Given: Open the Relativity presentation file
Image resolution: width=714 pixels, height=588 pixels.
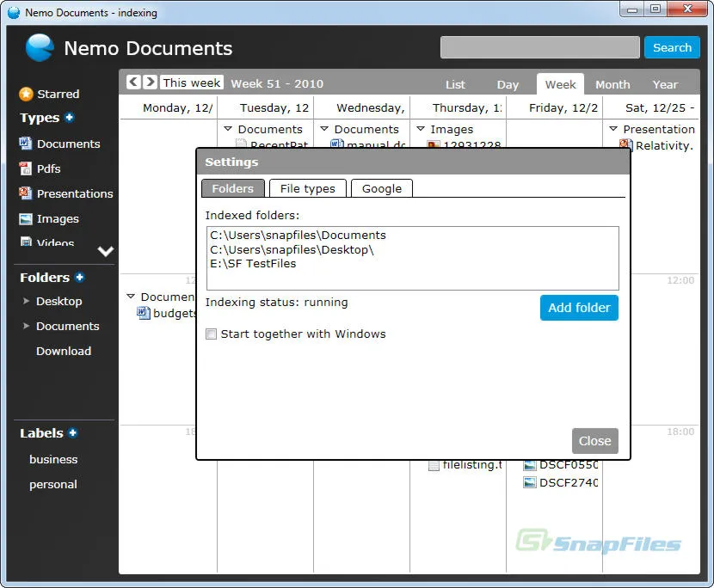Looking at the screenshot, I should point(656,145).
